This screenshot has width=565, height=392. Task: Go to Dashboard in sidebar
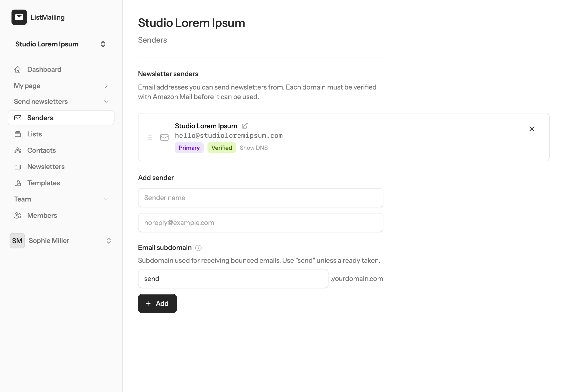click(61, 69)
